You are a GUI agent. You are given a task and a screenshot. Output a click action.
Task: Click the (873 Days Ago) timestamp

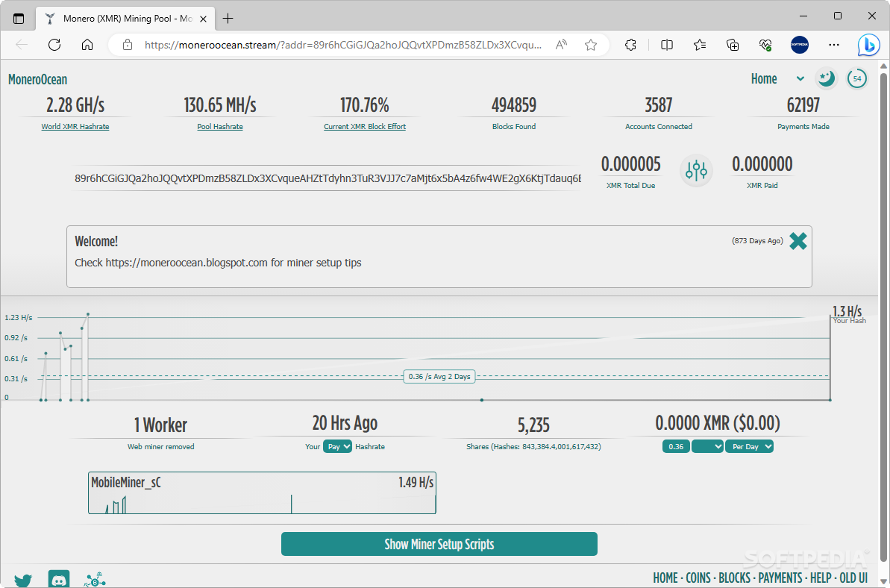(x=757, y=241)
